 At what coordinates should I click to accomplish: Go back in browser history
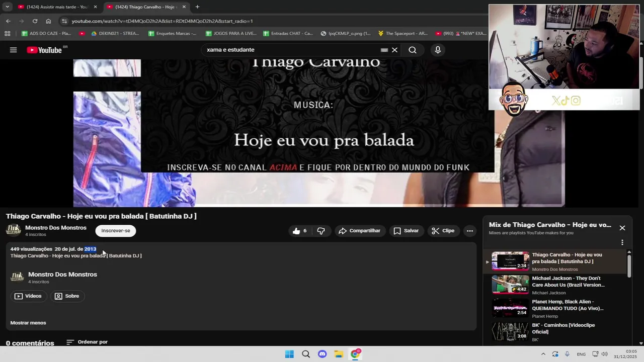tap(8, 21)
